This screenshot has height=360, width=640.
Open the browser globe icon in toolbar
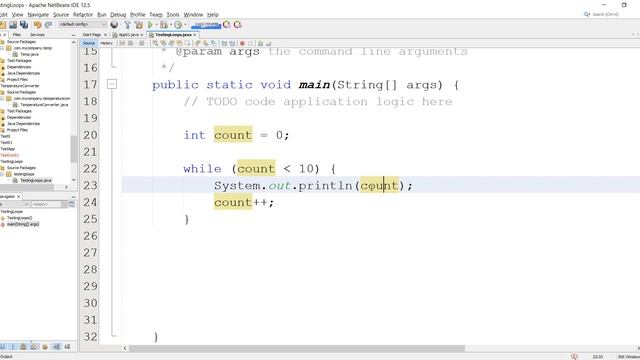coord(114,25)
